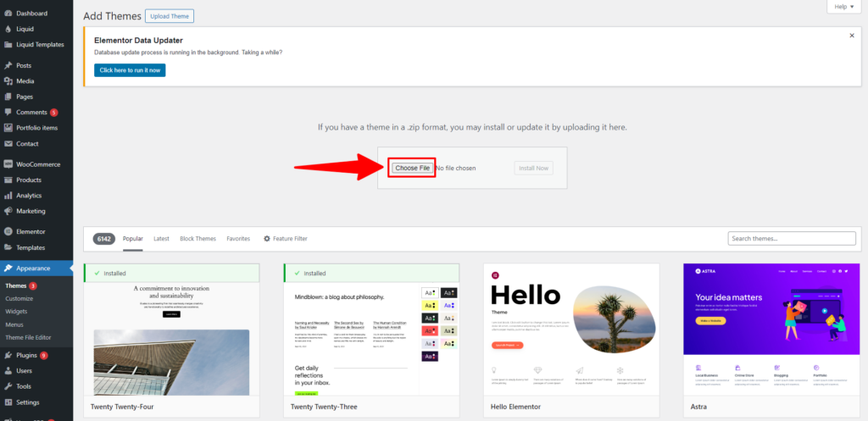Open the Menus submenu item
Screen dimensions: 868x421
14,324
